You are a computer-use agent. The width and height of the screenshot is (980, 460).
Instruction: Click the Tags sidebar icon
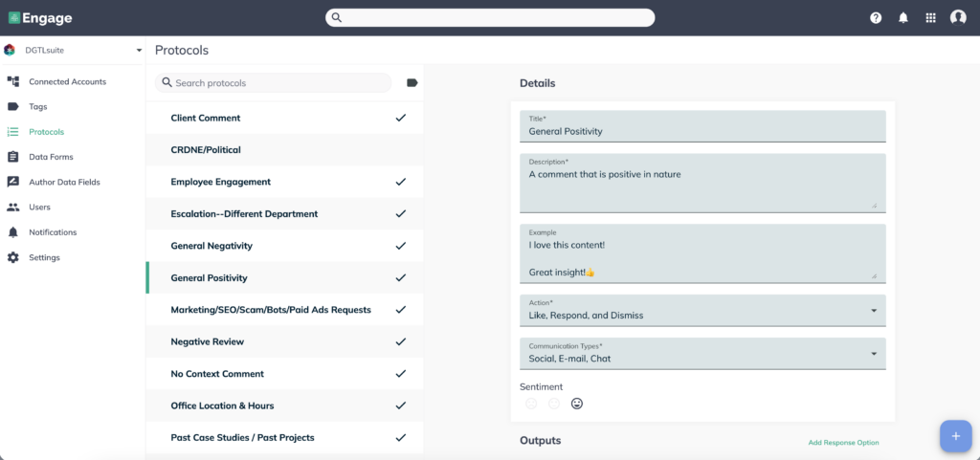click(x=13, y=107)
